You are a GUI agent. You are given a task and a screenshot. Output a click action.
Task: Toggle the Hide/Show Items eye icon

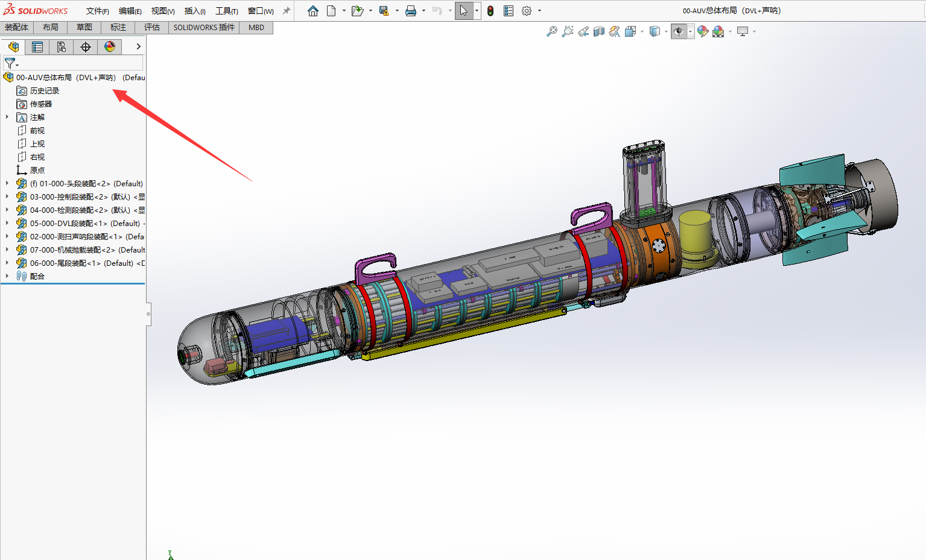(x=679, y=31)
